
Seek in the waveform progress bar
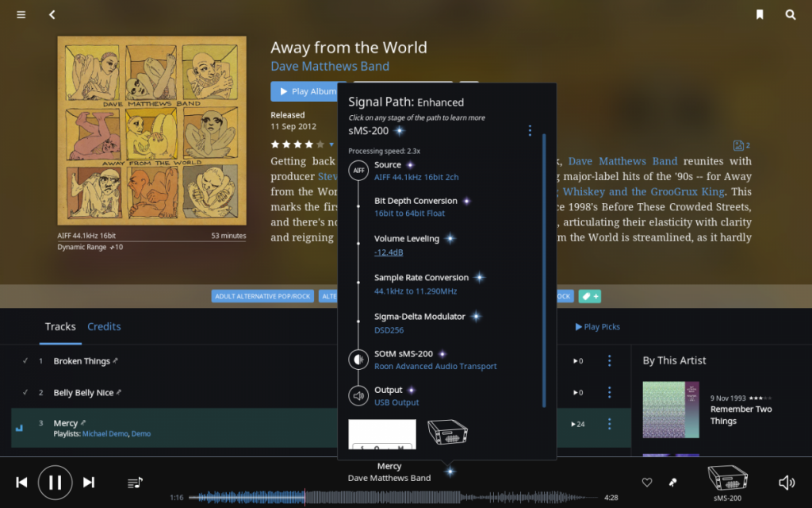click(393, 498)
